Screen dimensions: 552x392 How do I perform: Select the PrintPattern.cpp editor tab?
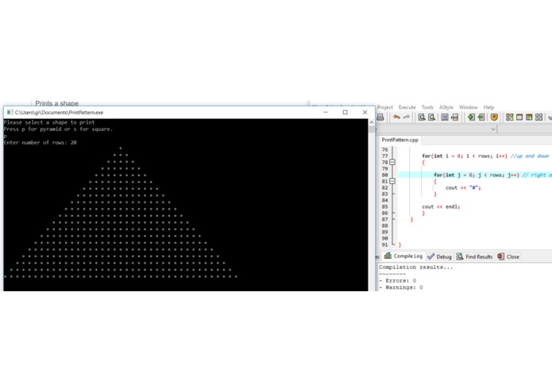pyautogui.click(x=400, y=140)
